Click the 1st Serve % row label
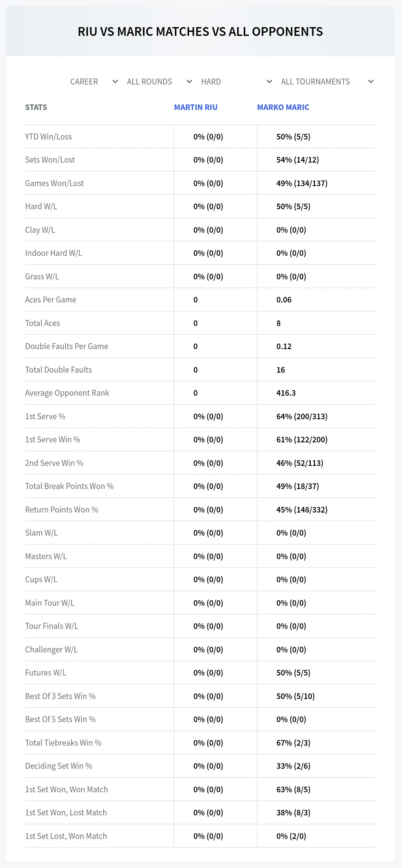This screenshot has width=401, height=868. point(45,416)
